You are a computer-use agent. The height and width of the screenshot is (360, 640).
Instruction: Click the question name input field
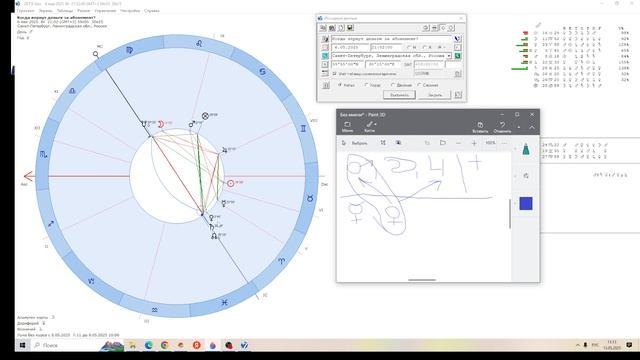tap(392, 39)
